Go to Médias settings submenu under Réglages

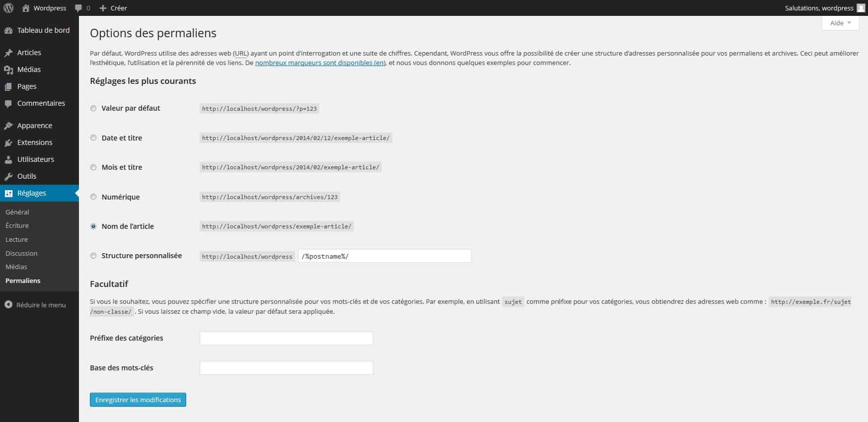[16, 267]
